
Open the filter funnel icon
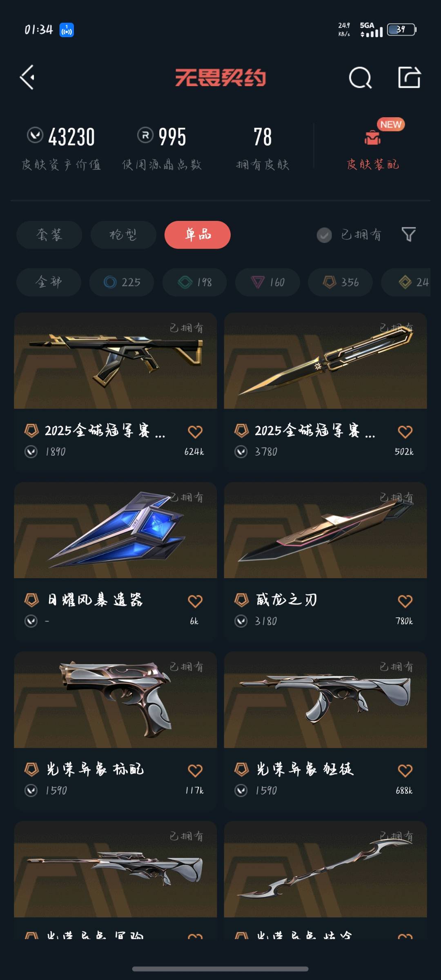[409, 234]
